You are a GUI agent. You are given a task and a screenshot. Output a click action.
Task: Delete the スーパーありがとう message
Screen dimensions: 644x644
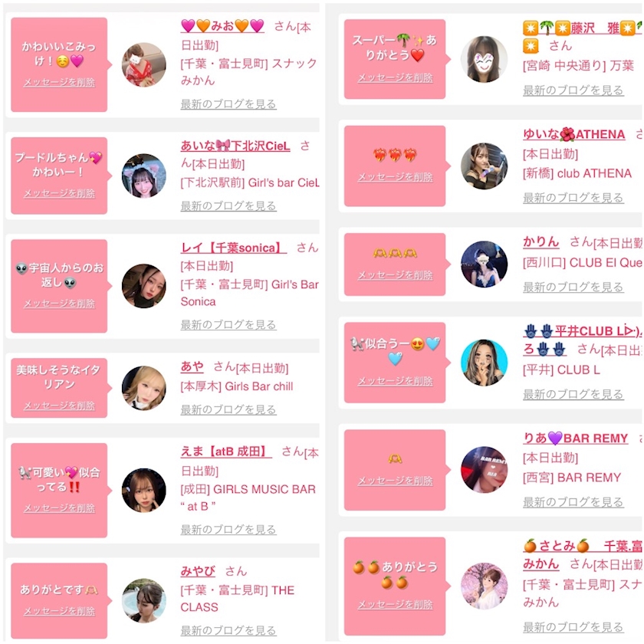pyautogui.click(x=395, y=77)
